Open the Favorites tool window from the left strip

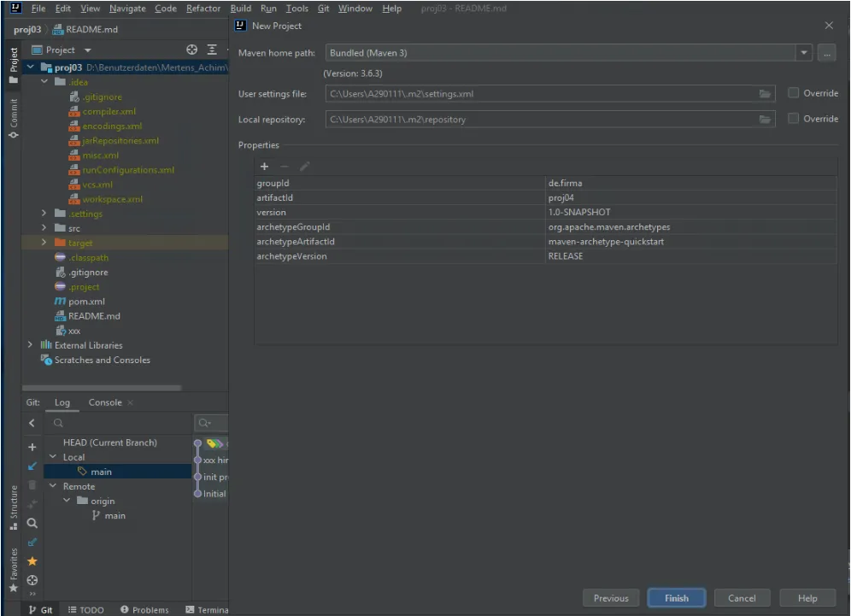[x=14, y=571]
